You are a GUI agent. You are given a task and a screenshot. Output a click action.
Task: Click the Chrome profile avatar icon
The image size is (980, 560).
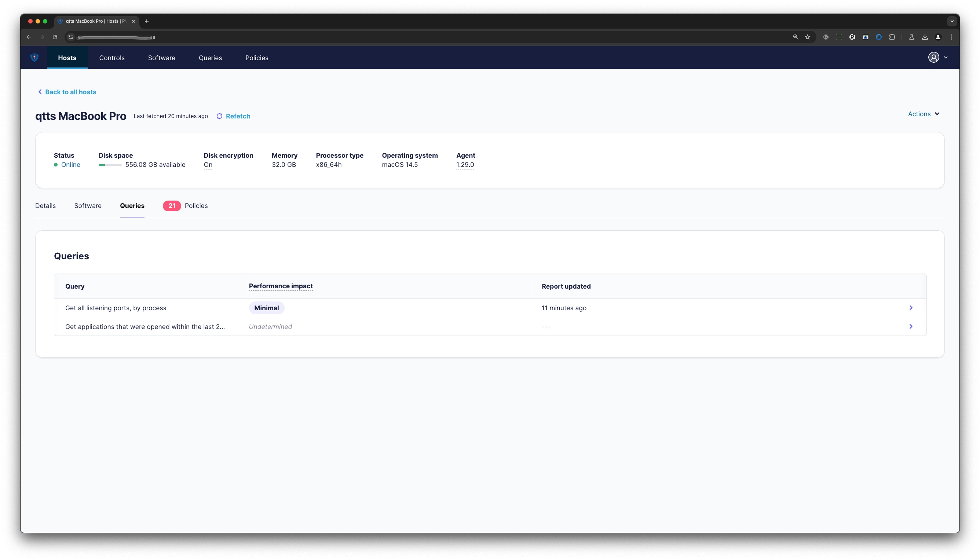pyautogui.click(x=938, y=37)
